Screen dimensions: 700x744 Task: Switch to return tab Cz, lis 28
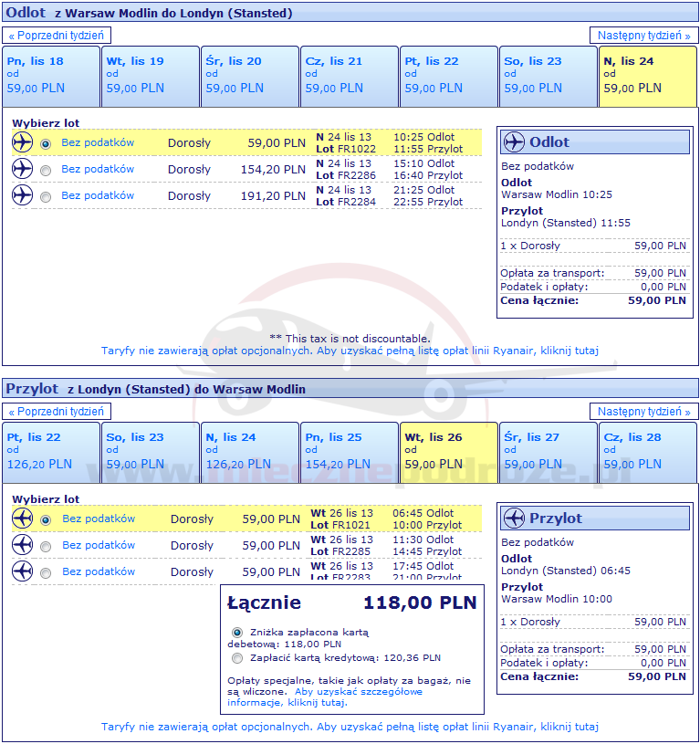pos(648,452)
